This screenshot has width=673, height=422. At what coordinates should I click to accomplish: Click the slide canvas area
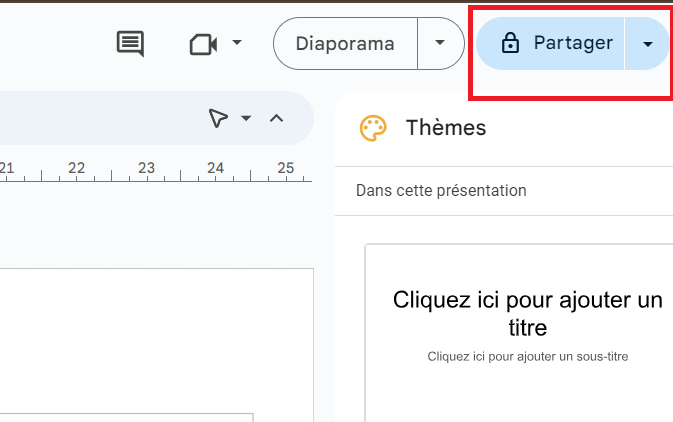click(x=150, y=340)
